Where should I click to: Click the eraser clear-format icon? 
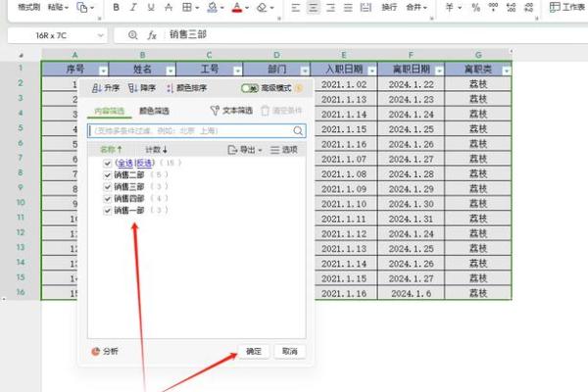tap(262, 7)
